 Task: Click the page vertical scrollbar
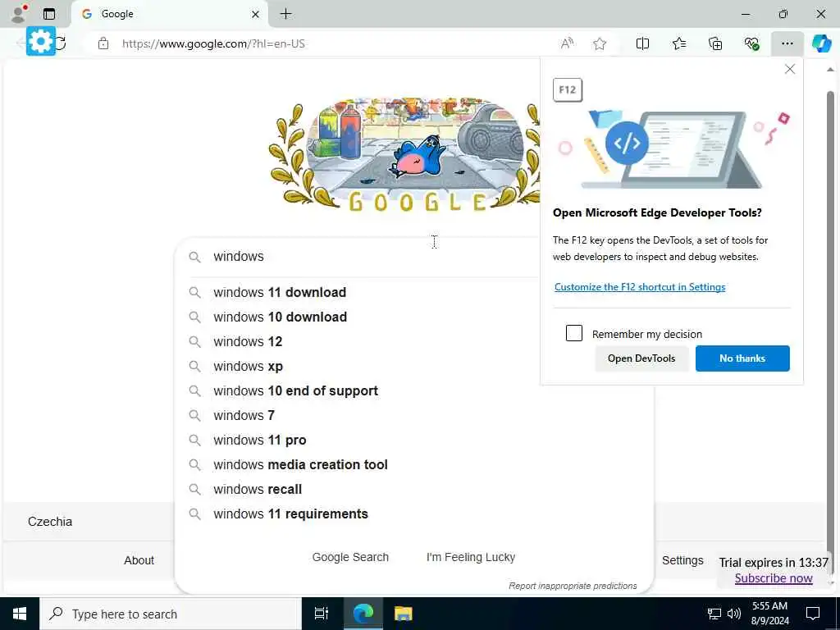point(830,322)
